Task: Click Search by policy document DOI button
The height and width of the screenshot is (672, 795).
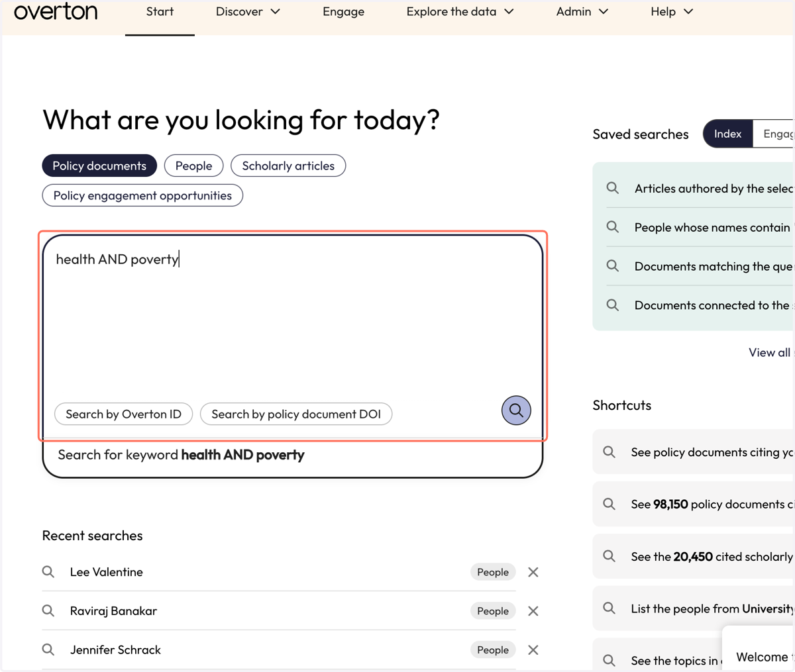Action: coord(296,414)
